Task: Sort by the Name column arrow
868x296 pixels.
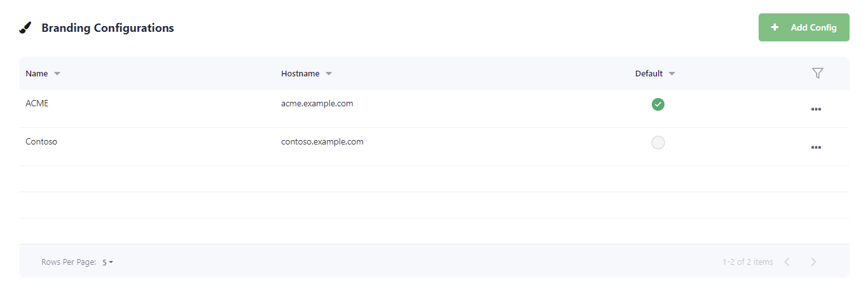Action: point(57,74)
